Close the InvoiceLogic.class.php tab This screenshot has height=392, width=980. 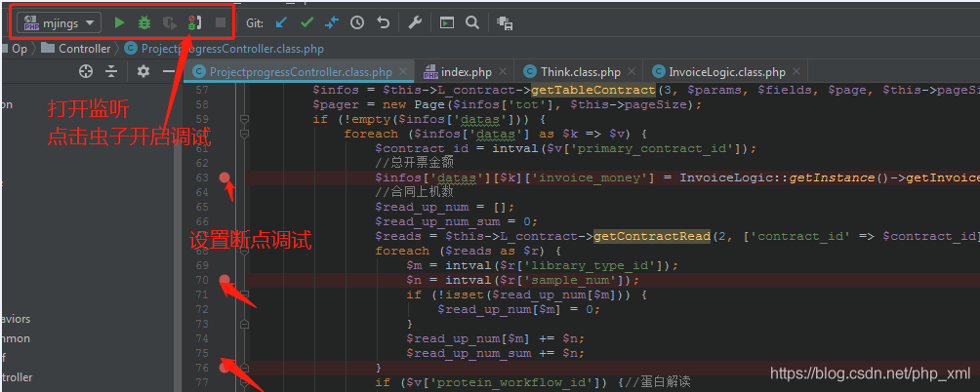point(797,72)
